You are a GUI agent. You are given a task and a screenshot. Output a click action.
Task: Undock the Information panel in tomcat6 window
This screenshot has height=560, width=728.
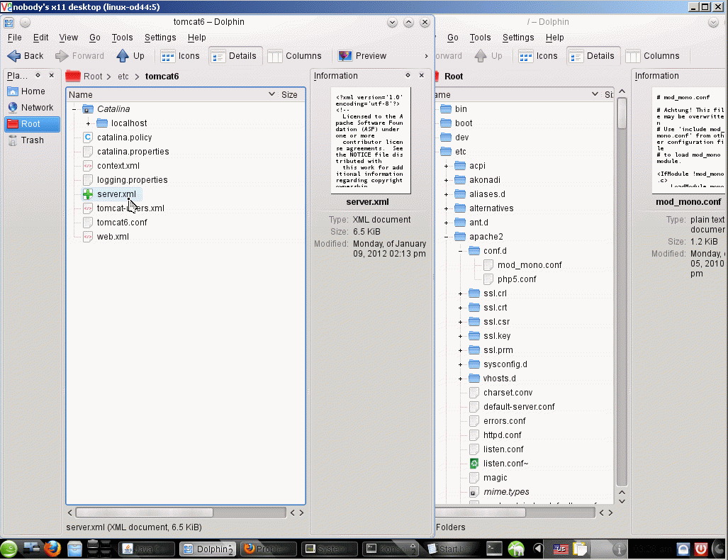pyautogui.click(x=408, y=75)
